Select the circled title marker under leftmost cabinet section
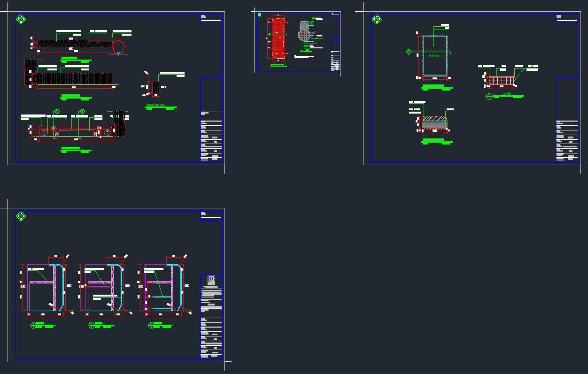Screen dimensions: 588x374 [x=33, y=326]
